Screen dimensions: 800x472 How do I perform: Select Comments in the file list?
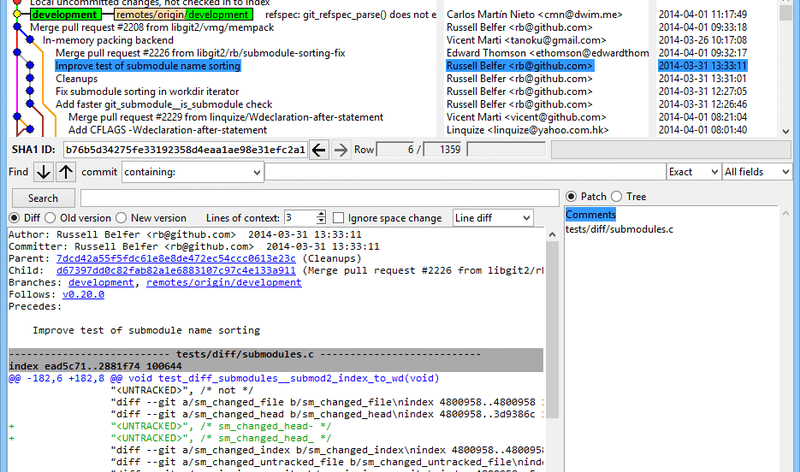(590, 215)
